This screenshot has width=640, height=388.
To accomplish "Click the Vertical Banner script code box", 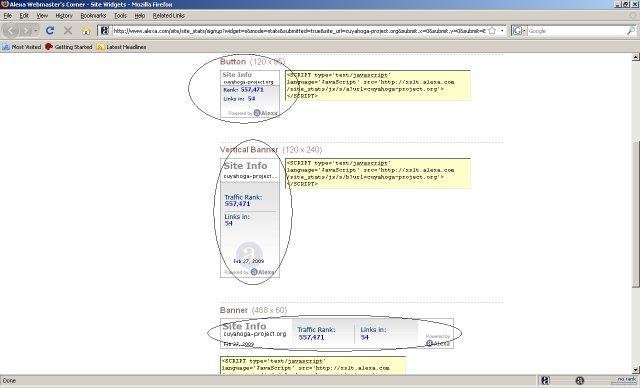I will click(x=378, y=173).
